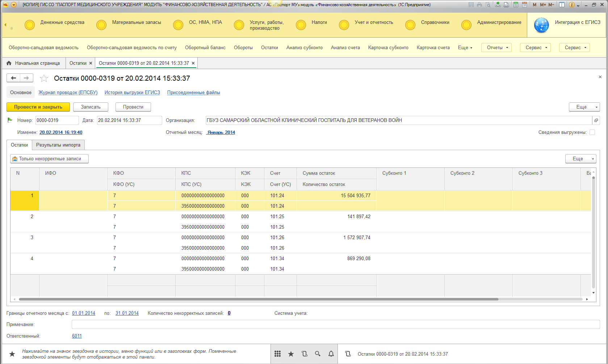Screen dimensions: 608x364
Task: Click the search magnifier in bottom panel
Action: tap(318, 354)
